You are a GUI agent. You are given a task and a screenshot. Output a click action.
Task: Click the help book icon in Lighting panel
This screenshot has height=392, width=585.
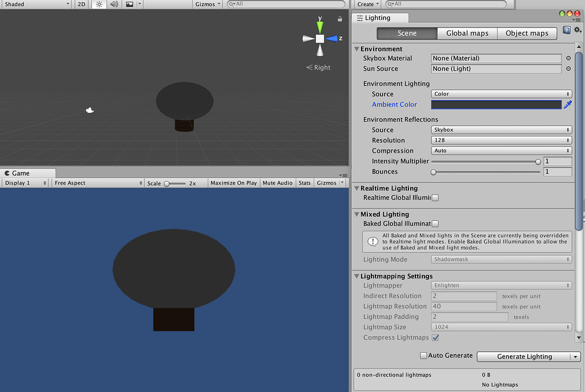point(566,30)
